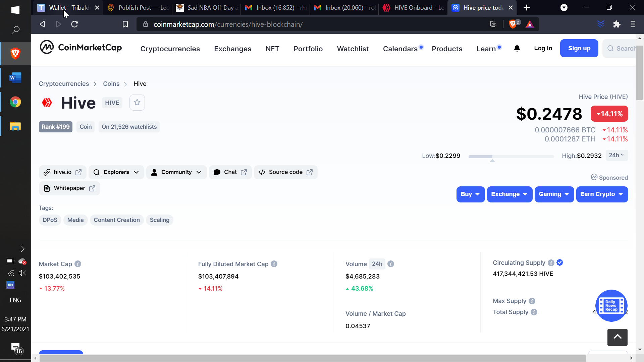Show Fully Diluted Market Cap info icon
This screenshot has width=644, height=362.
click(274, 264)
